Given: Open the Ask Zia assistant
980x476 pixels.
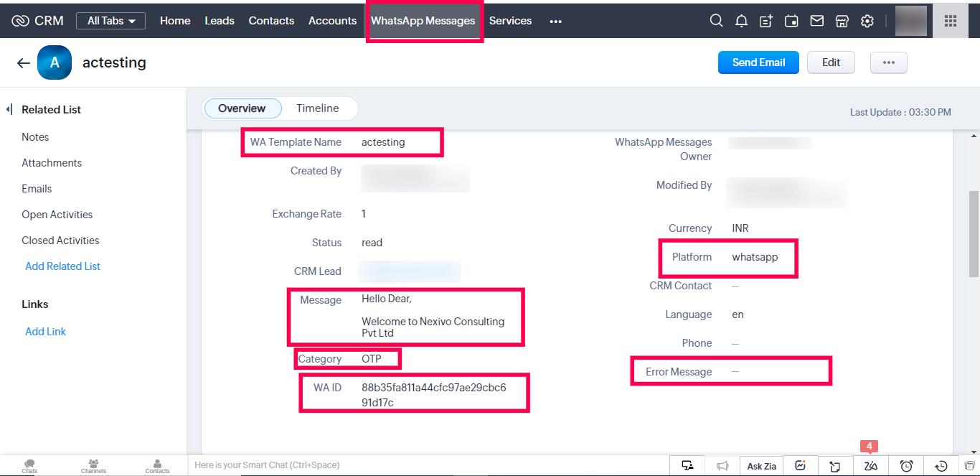Looking at the screenshot, I should coord(761,466).
